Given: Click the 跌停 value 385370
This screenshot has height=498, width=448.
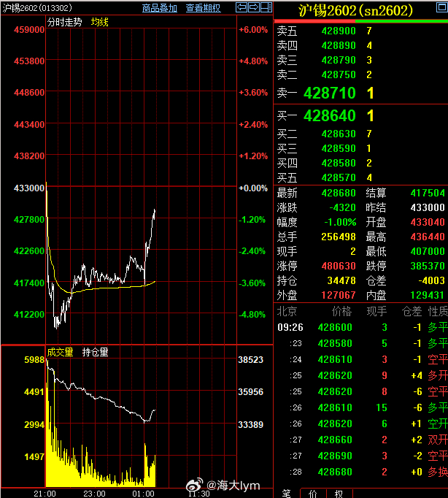Looking at the screenshot, I should pos(428,266).
